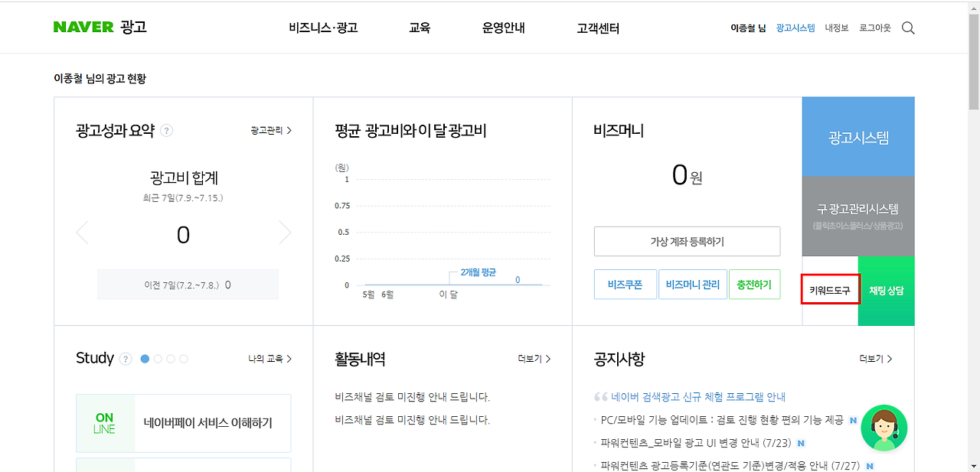Image resolution: width=980 pixels, height=472 pixels.
Task: Go to next period with right arrow
Action: [285, 233]
